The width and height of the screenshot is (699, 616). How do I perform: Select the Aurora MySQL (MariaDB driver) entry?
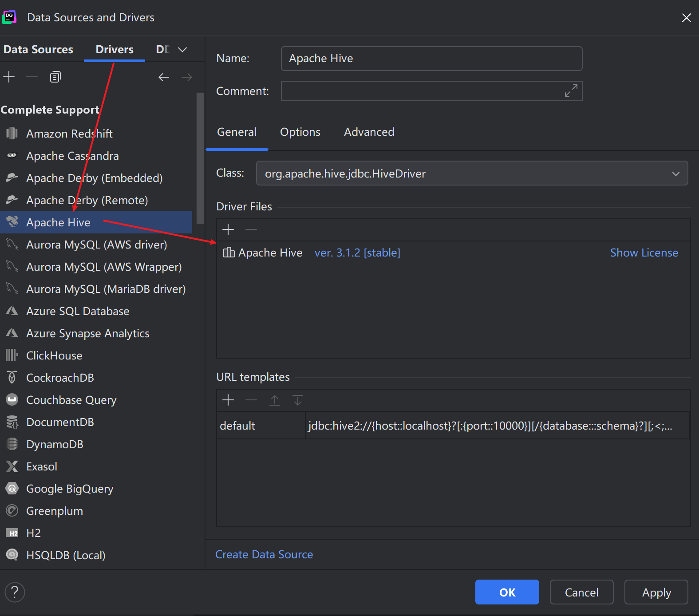(x=96, y=289)
